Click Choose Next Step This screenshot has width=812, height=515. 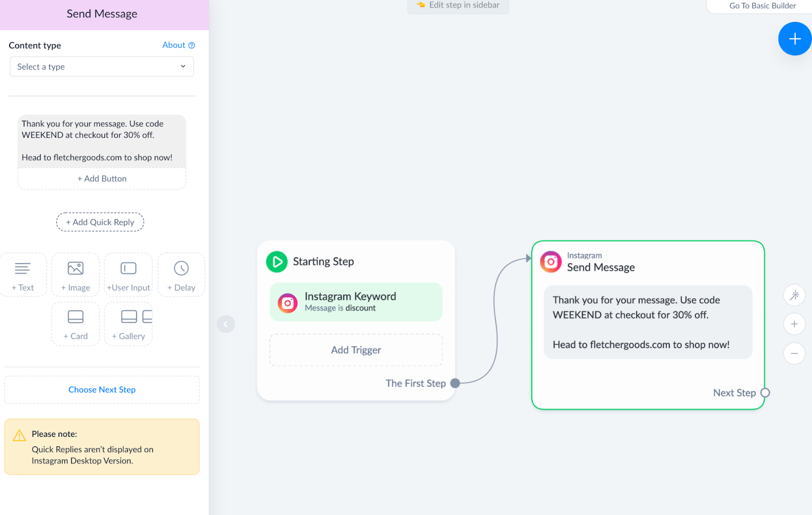(x=102, y=390)
